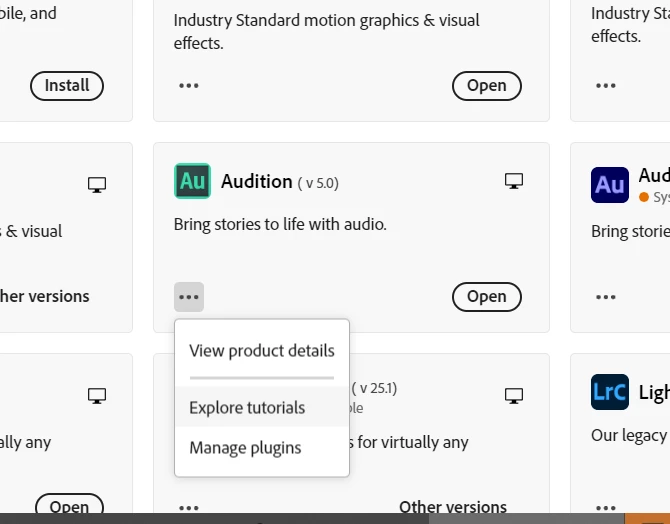Open other versions link on left card
The width and height of the screenshot is (670, 524).
(x=44, y=296)
